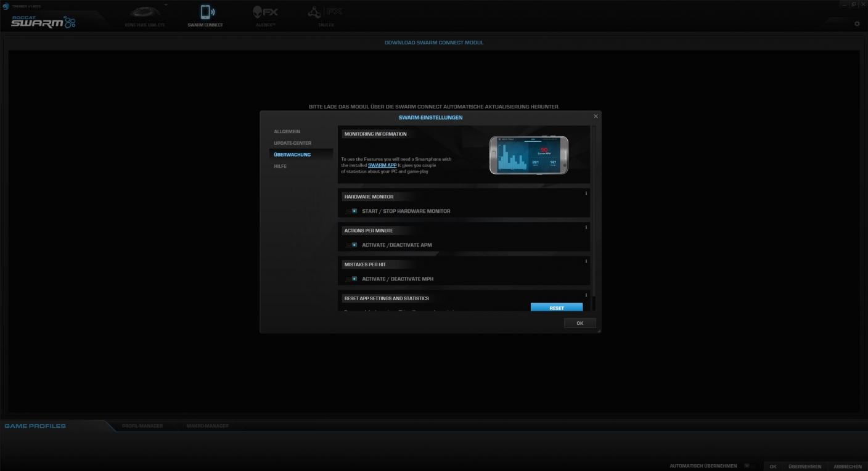Viewport: 868px width, 471px height.
Task: Click the Download Swarm Connect Modul link
Action: [434, 43]
